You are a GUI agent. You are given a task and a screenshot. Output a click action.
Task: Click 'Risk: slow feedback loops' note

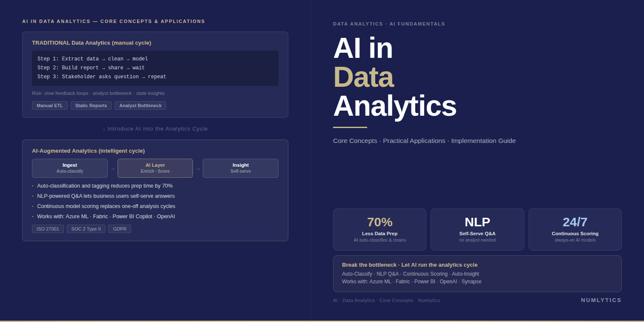point(98,93)
